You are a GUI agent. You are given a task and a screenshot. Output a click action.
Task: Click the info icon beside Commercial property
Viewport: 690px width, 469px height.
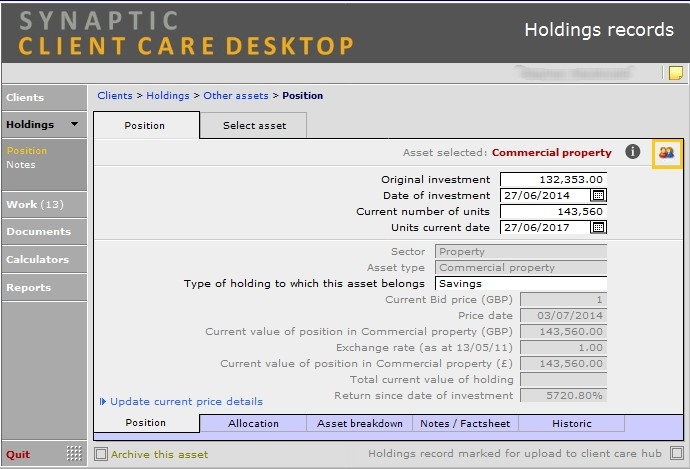tap(632, 152)
